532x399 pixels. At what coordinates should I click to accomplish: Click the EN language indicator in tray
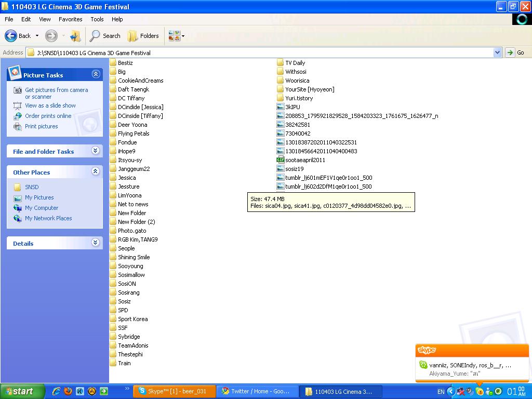tap(441, 392)
